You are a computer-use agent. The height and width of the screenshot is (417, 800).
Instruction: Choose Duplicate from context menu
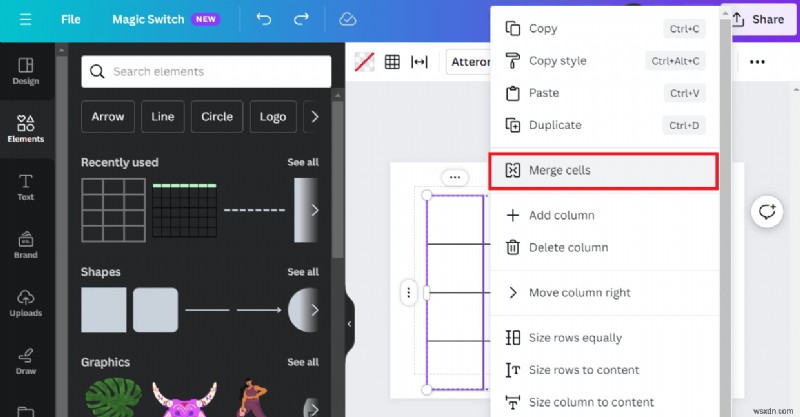pyautogui.click(x=605, y=125)
